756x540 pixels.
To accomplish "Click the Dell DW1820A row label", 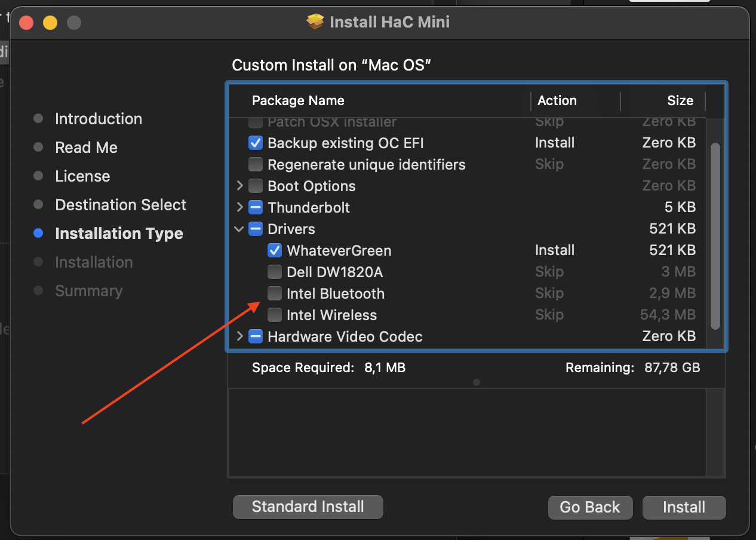I will (334, 272).
